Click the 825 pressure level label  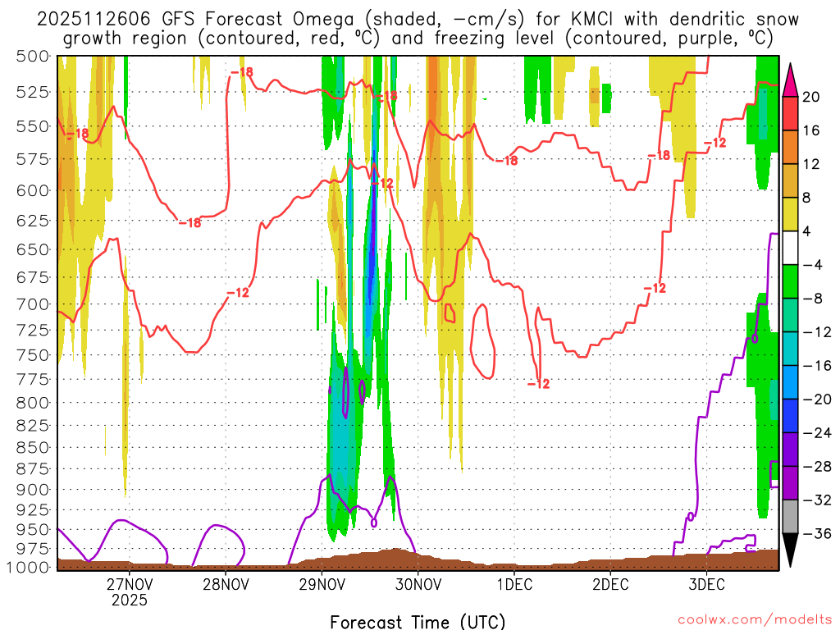33,426
